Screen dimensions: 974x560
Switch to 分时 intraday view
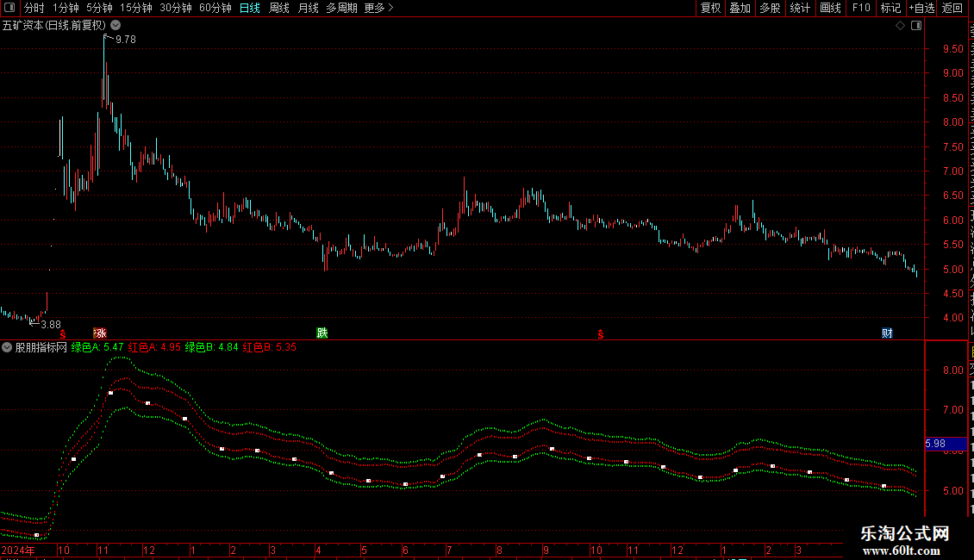click(x=34, y=8)
